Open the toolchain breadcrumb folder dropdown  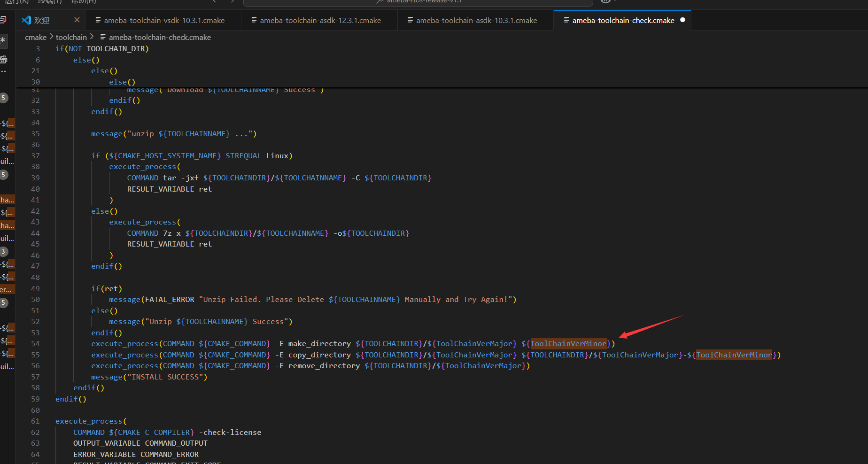(x=71, y=37)
